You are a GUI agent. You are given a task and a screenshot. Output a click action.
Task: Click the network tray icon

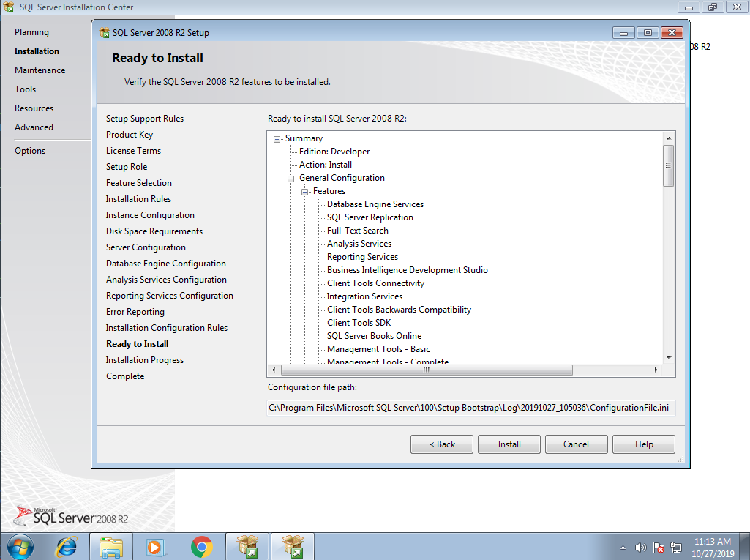click(x=676, y=548)
